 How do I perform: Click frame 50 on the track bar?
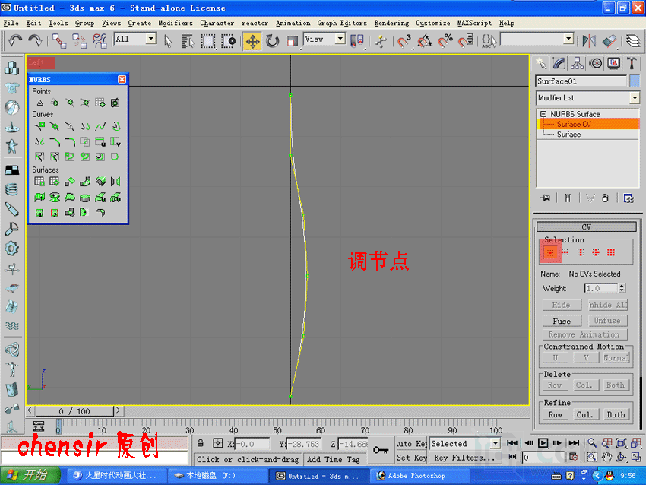277,425
